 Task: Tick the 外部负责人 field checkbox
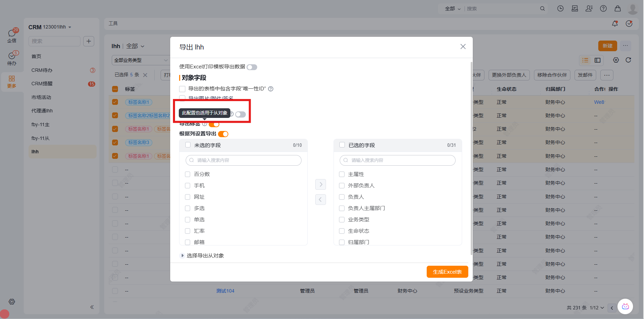click(x=342, y=186)
